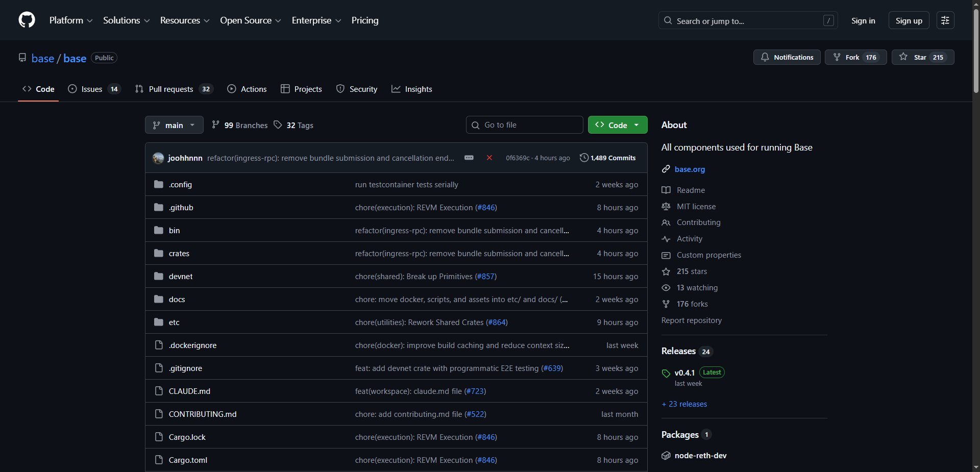980x472 pixels.
Task: Click the tag icon next to 32 Tags
Action: [x=278, y=125]
